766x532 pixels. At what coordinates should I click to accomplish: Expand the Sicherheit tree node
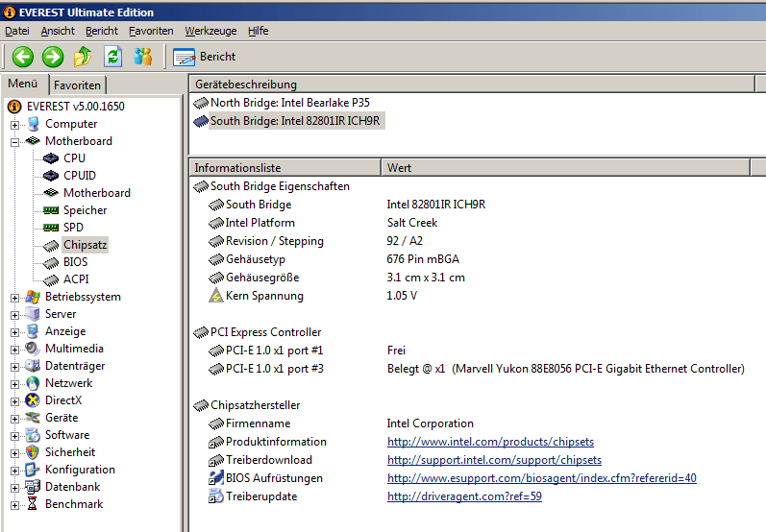14,453
